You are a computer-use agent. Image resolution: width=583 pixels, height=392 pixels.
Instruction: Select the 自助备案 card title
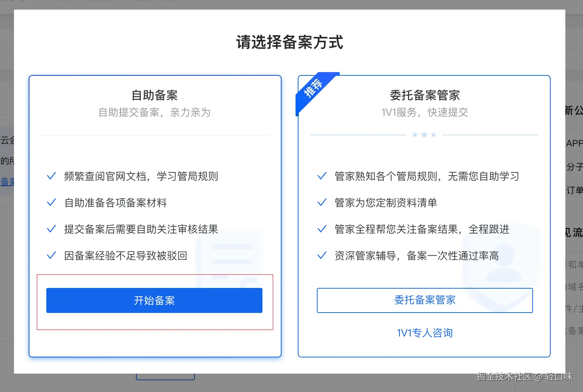coord(155,95)
